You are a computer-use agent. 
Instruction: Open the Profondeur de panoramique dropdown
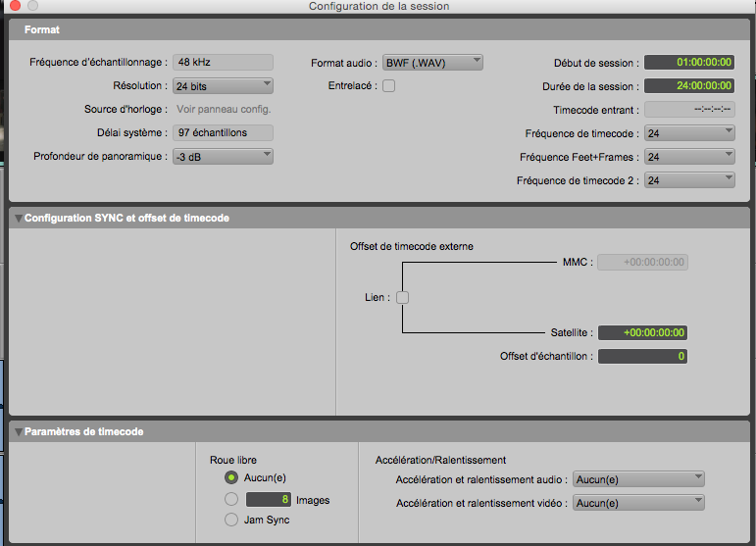[223, 156]
